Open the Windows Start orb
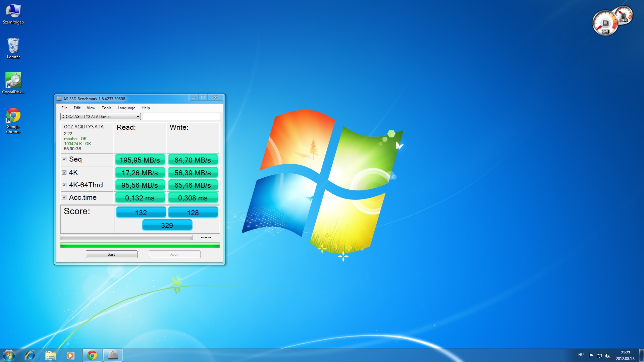644x362 pixels. (x=9, y=355)
